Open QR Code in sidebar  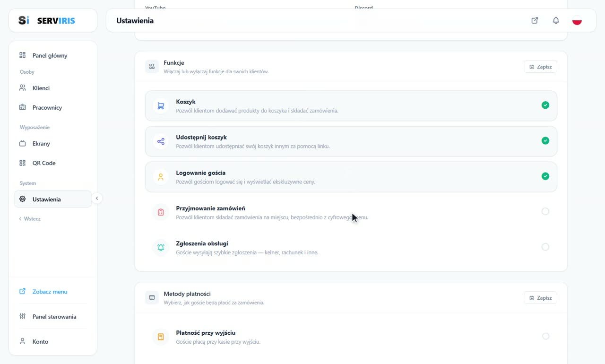52,163
